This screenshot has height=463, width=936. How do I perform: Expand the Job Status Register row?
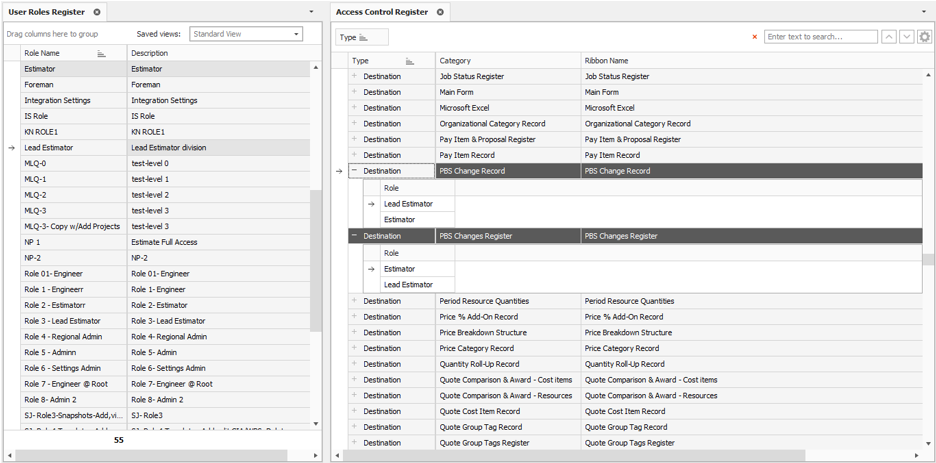point(354,76)
